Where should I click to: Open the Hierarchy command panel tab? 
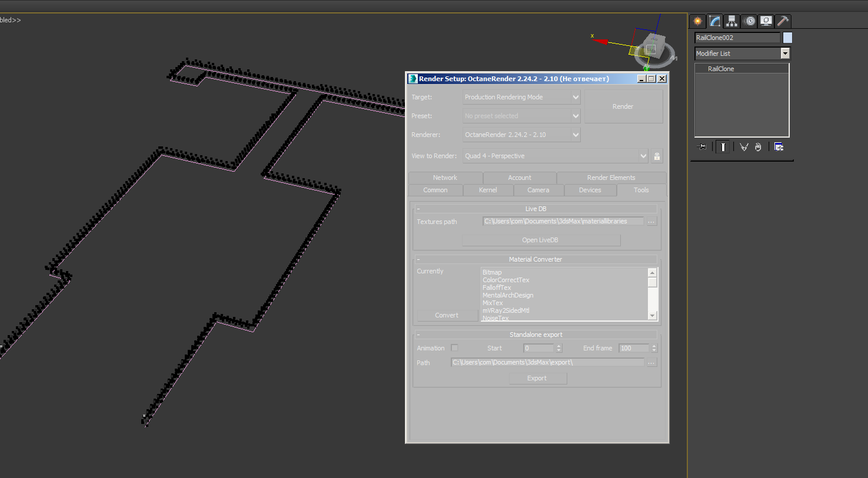point(731,21)
